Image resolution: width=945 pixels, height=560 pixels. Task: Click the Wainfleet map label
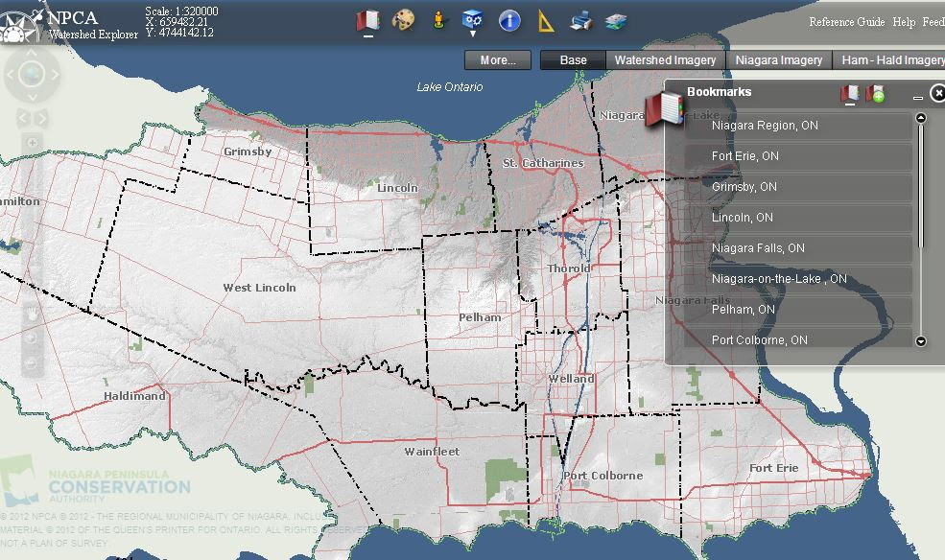pos(432,452)
